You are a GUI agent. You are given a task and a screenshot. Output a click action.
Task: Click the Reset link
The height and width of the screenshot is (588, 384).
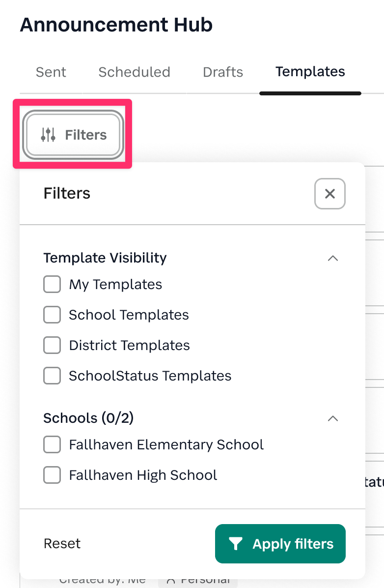[x=62, y=543]
